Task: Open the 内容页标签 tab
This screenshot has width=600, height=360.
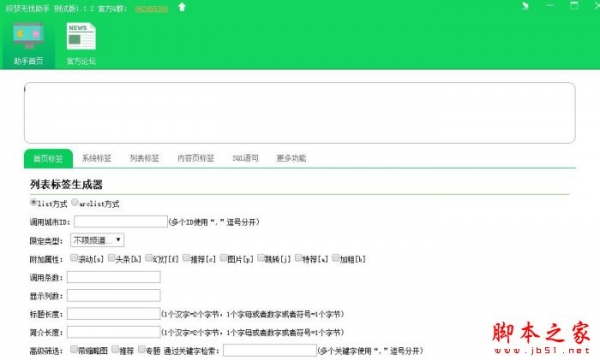Action: coord(196,158)
